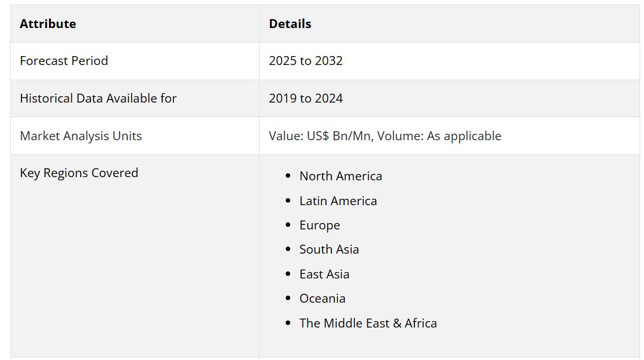Select the Key Regions Covered cell
Screen dimensions: 644x360
pyautogui.click(x=79, y=173)
